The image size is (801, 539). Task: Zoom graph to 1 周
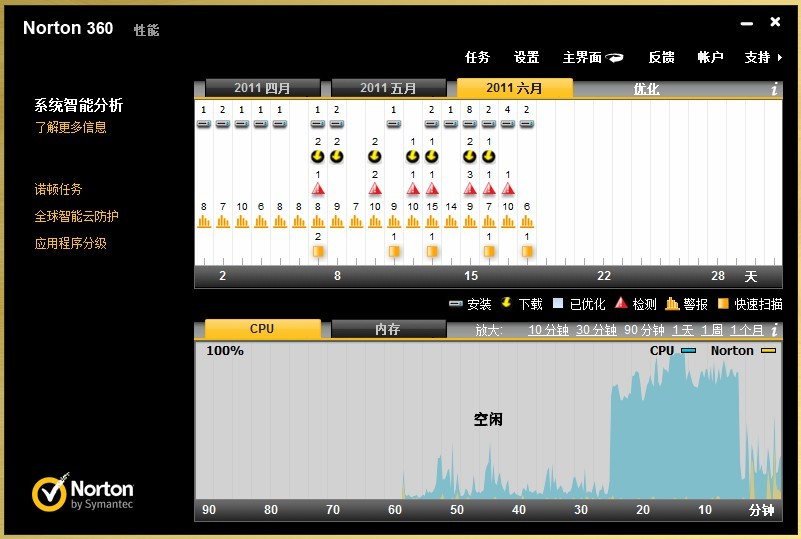[x=712, y=330]
